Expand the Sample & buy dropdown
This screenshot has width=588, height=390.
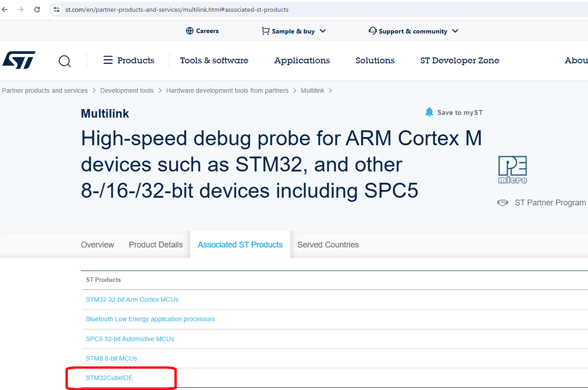pyautogui.click(x=323, y=31)
